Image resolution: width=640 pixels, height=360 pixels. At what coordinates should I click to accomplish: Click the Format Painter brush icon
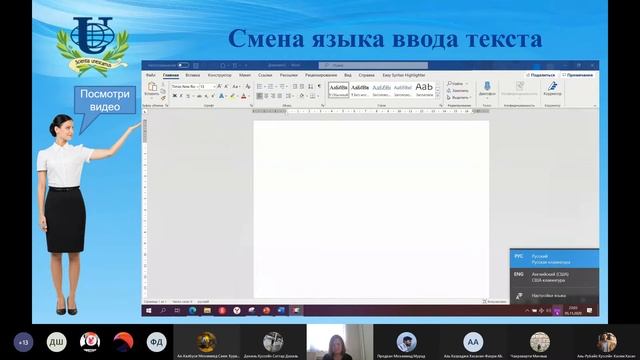pos(163,98)
